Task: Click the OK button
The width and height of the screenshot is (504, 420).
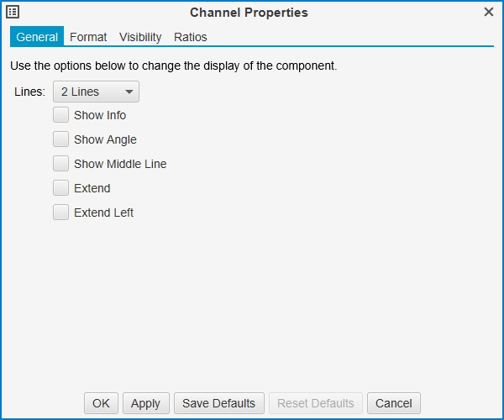Action: pyautogui.click(x=101, y=403)
